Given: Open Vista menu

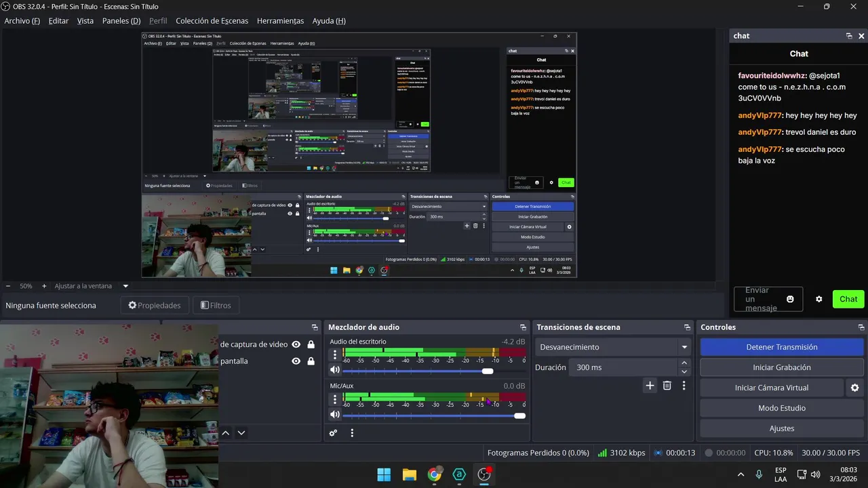Looking at the screenshot, I should tap(85, 21).
